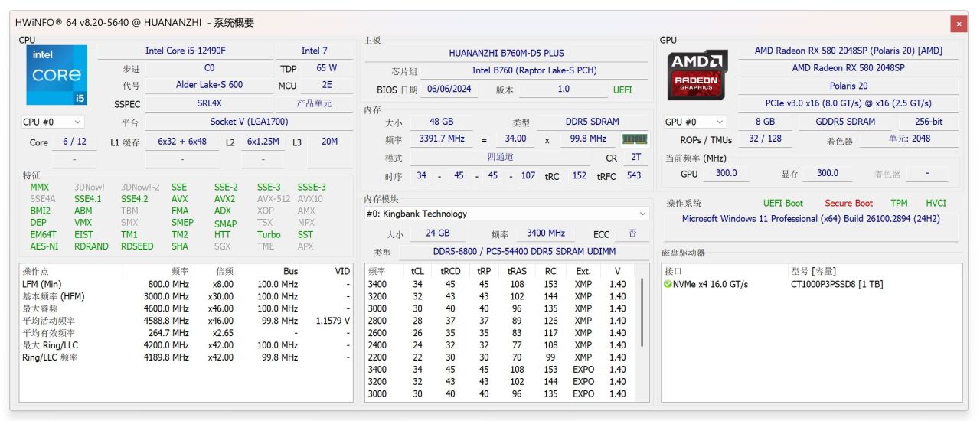
Task: Select the '平均活动频率' row
Action: click(186, 321)
